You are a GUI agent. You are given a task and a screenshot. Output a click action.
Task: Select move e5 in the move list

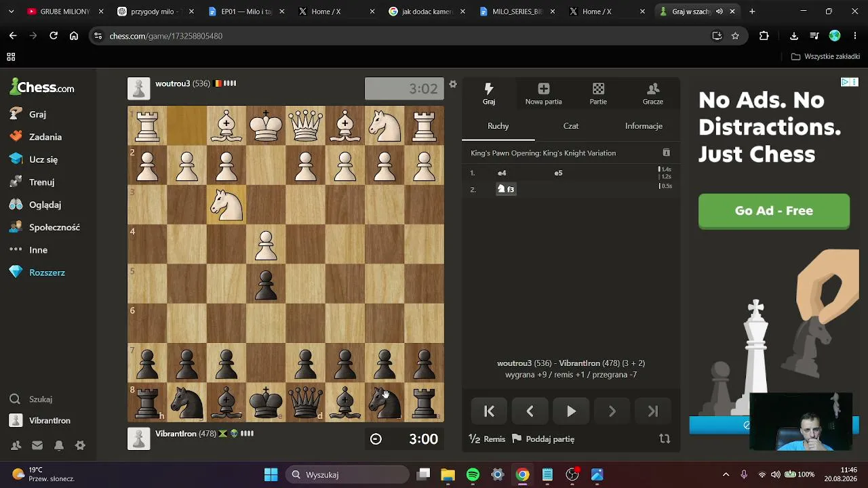pos(558,173)
